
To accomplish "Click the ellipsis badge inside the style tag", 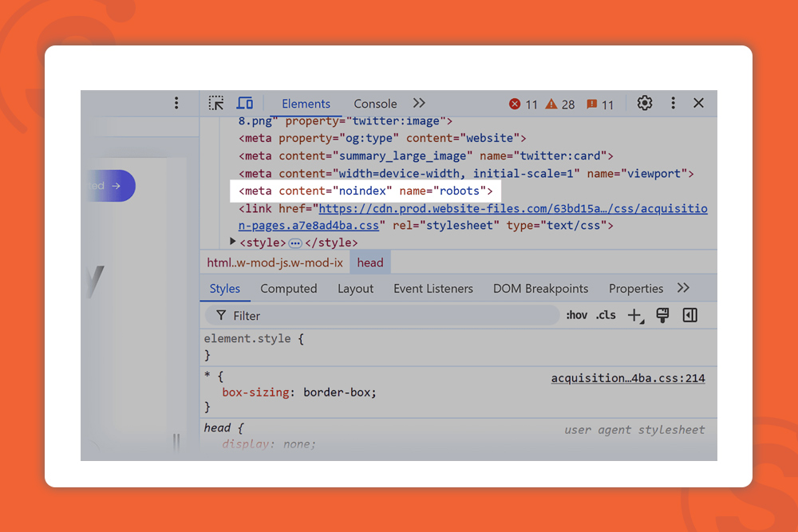I will [x=295, y=243].
